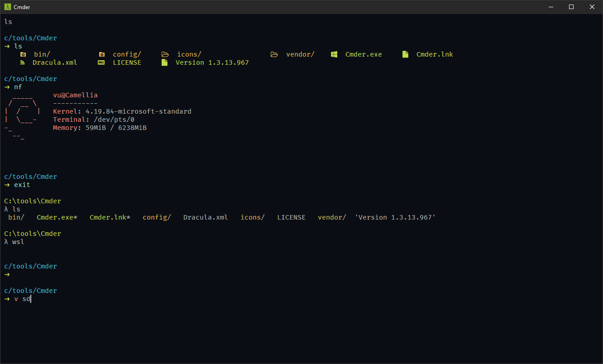Image resolution: width=603 pixels, height=364 pixels.
Task: Click the 'nf' command text
Action: point(18,87)
